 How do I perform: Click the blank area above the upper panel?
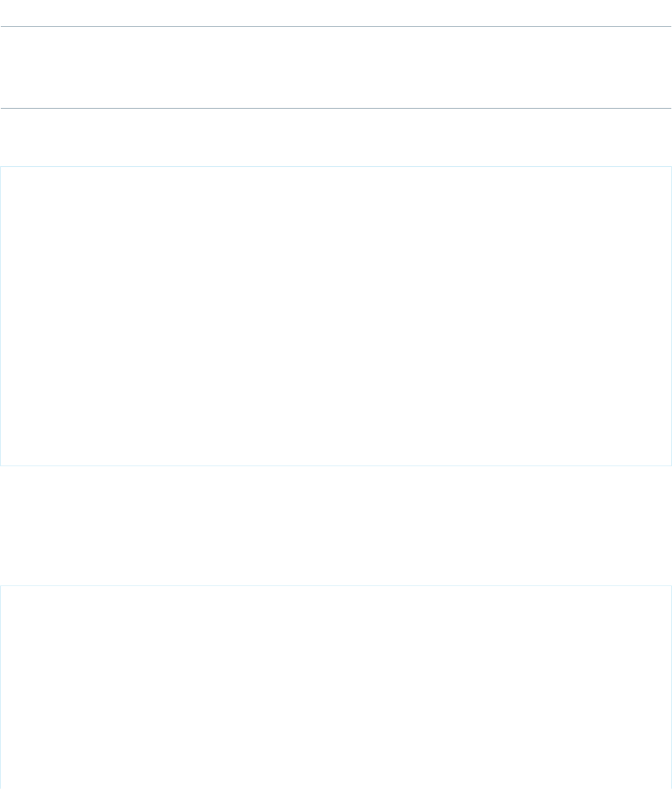pyautogui.click(x=336, y=137)
